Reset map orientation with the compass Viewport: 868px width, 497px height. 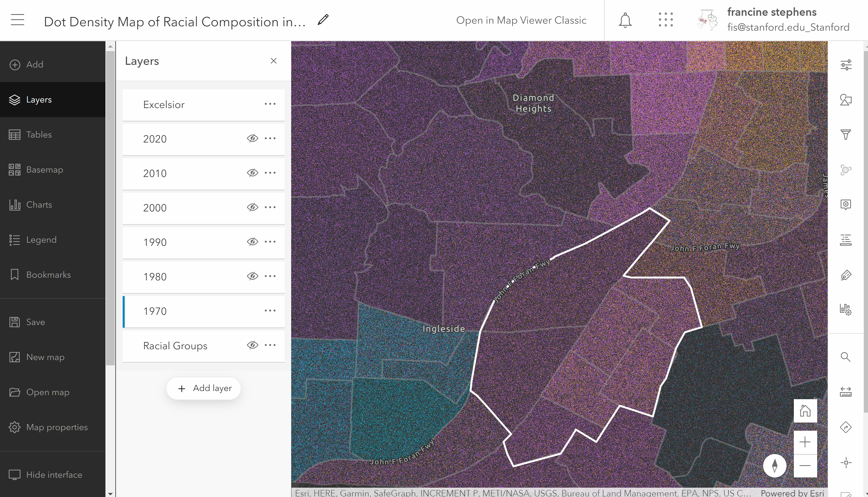(x=775, y=465)
